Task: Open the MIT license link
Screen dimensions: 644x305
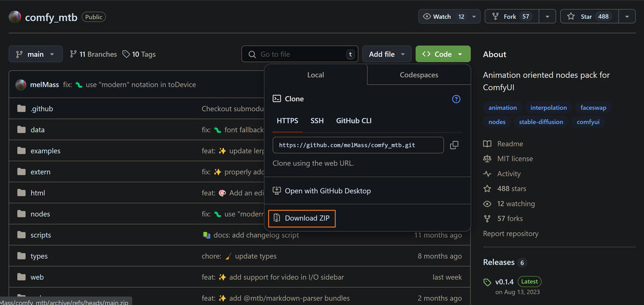Action: [515, 158]
